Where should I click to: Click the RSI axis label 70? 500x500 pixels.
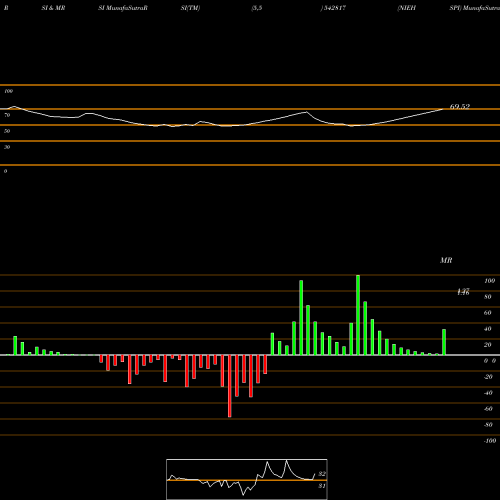click(x=7, y=115)
